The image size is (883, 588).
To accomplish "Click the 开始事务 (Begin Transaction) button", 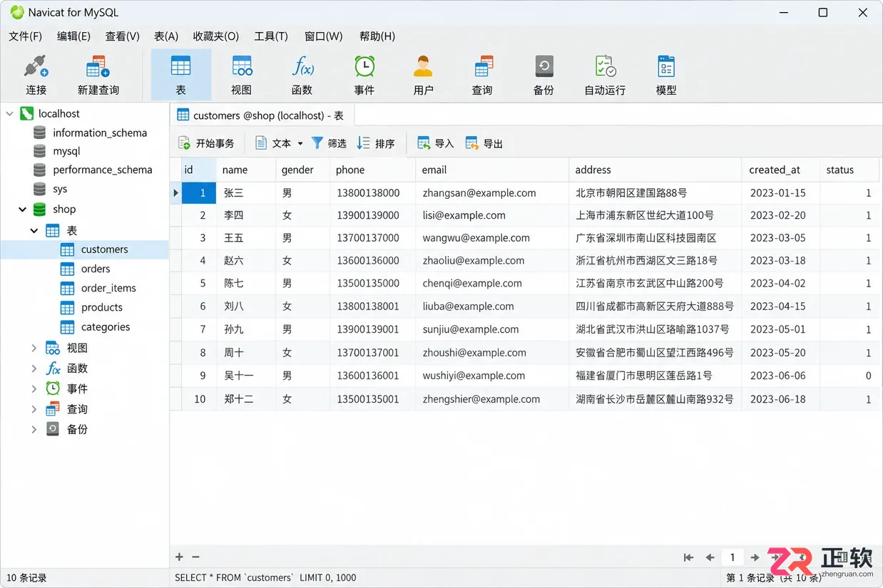I will tap(206, 143).
